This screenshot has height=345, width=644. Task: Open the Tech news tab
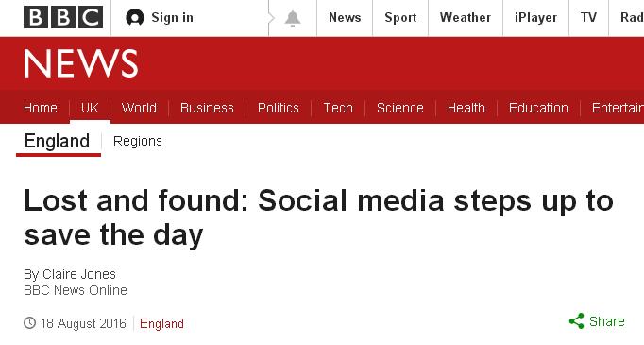[338, 108]
